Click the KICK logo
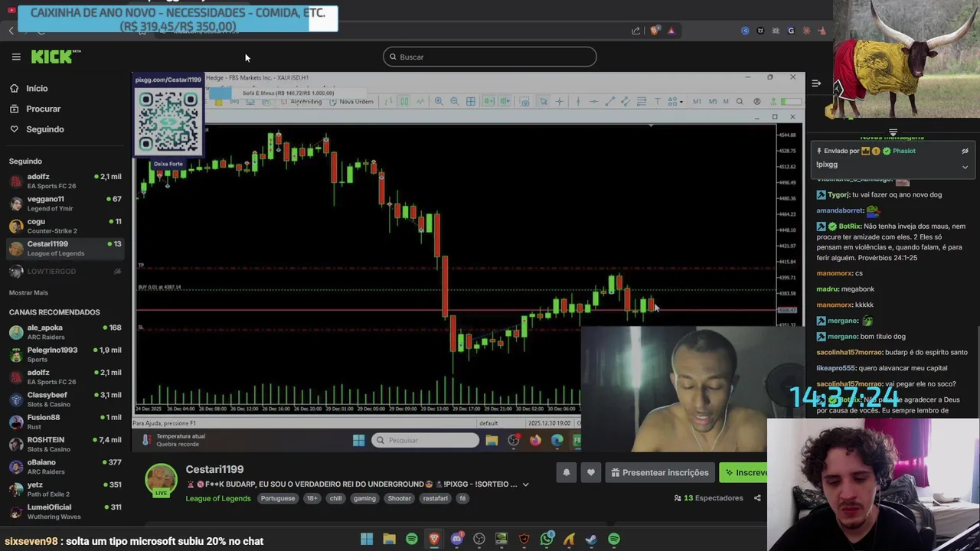The width and height of the screenshot is (980, 551). [x=56, y=57]
